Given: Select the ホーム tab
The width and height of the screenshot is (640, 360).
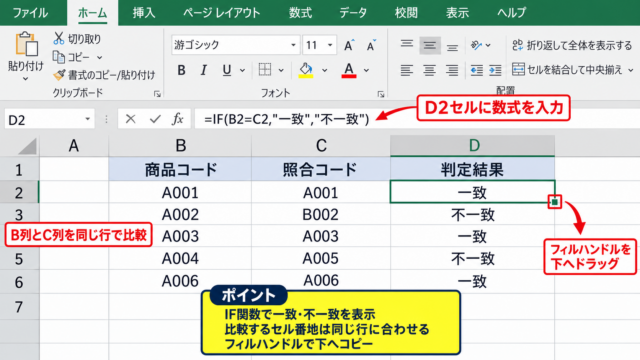Looking at the screenshot, I should (93, 13).
